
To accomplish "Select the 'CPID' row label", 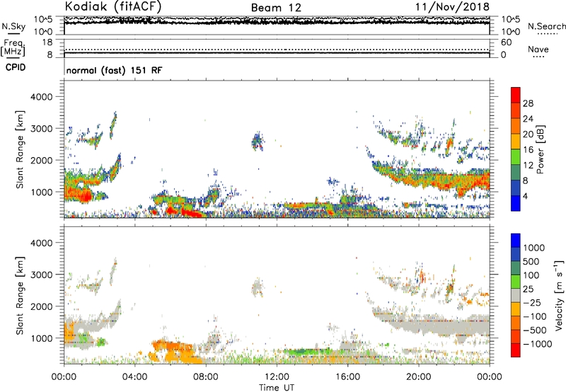I will (16, 67).
